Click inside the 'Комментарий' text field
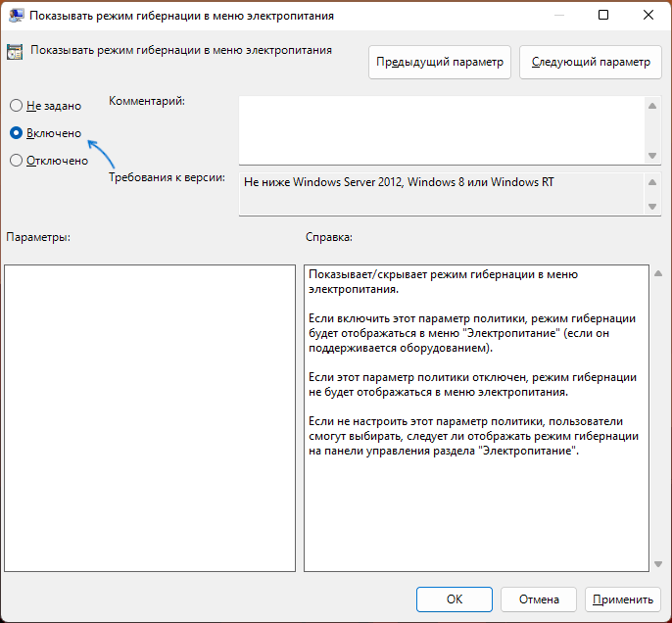 (x=442, y=130)
